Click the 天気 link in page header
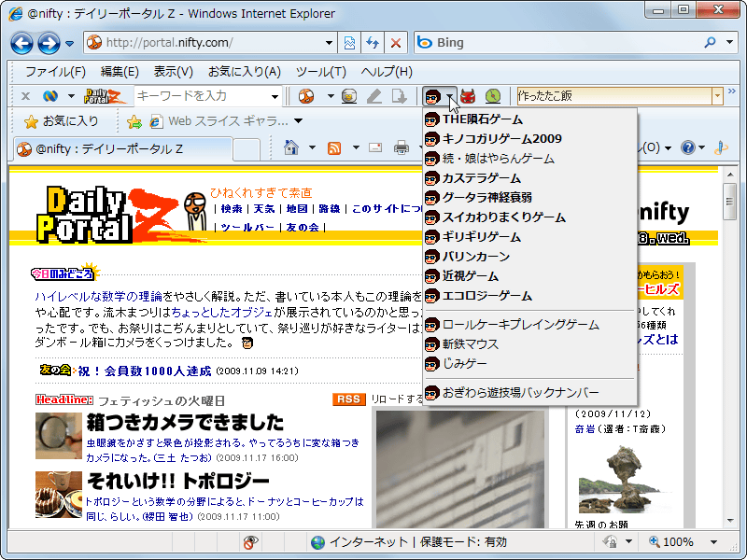 264,208
